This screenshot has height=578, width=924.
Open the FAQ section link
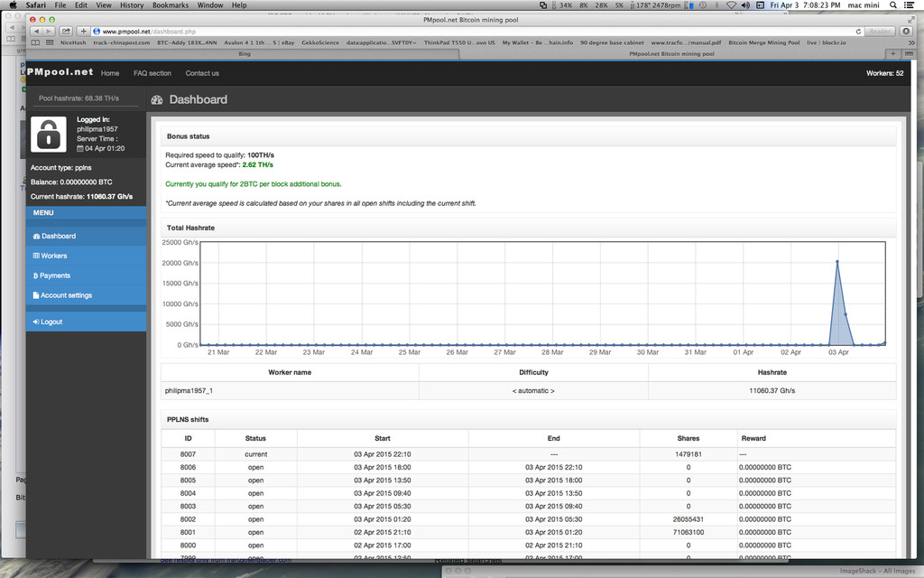(x=152, y=73)
